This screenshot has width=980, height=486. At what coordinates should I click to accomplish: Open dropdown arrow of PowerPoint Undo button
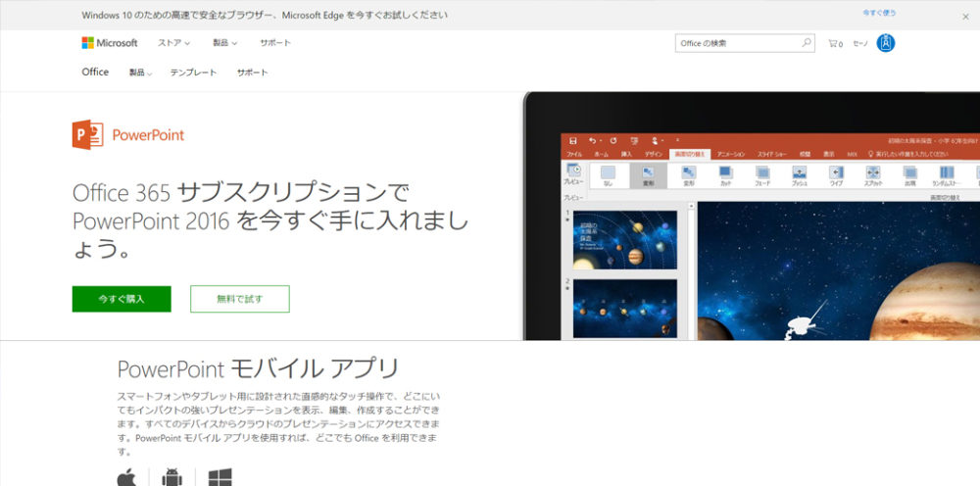(x=601, y=141)
